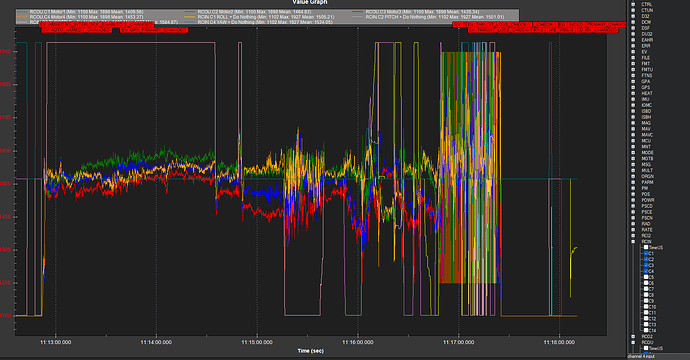Collapse the RCIN tree node
Screen dimensions: 690x360
pos(633,242)
